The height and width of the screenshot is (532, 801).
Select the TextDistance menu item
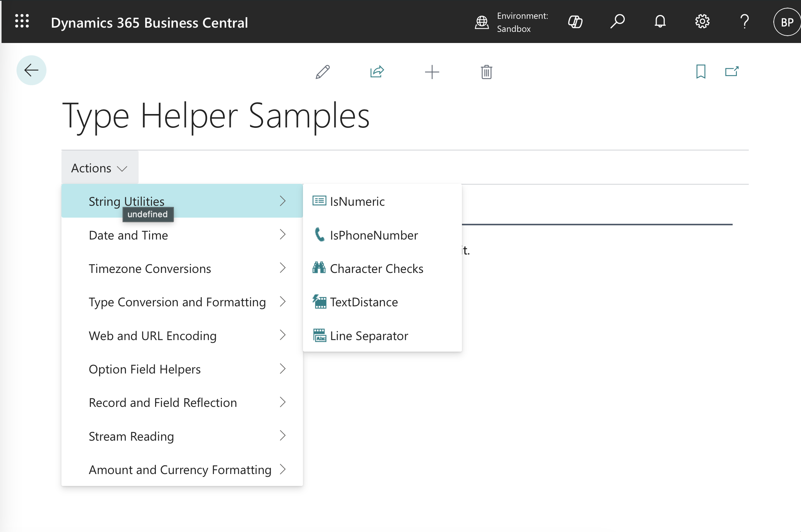(364, 302)
